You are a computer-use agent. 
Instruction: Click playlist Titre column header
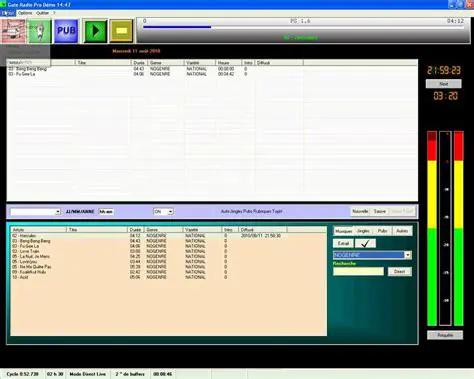(103, 63)
